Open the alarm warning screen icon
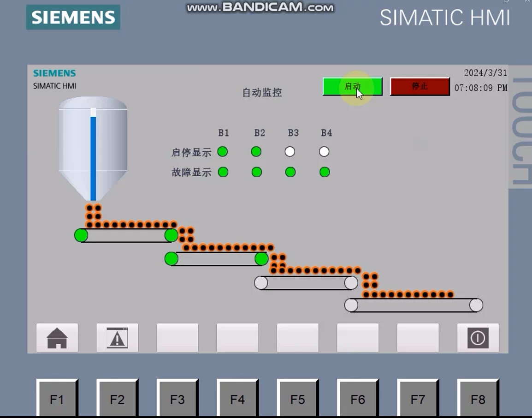This screenshot has height=418, width=532. point(117,338)
